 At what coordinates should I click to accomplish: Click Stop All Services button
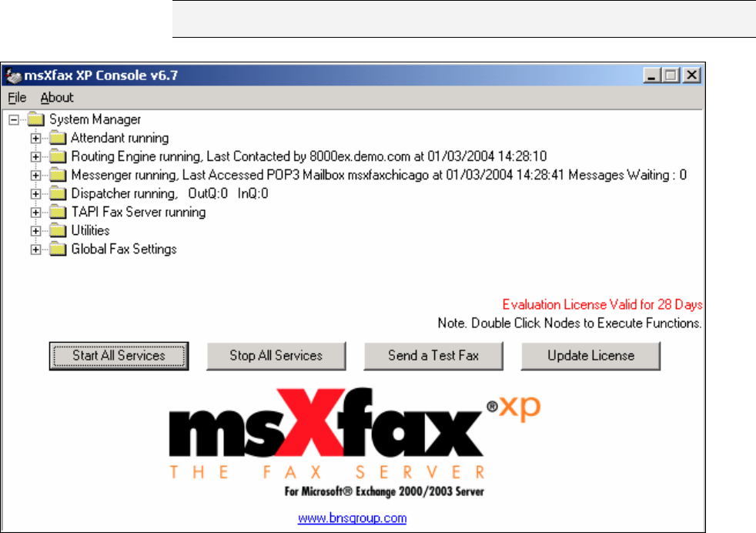tap(276, 356)
